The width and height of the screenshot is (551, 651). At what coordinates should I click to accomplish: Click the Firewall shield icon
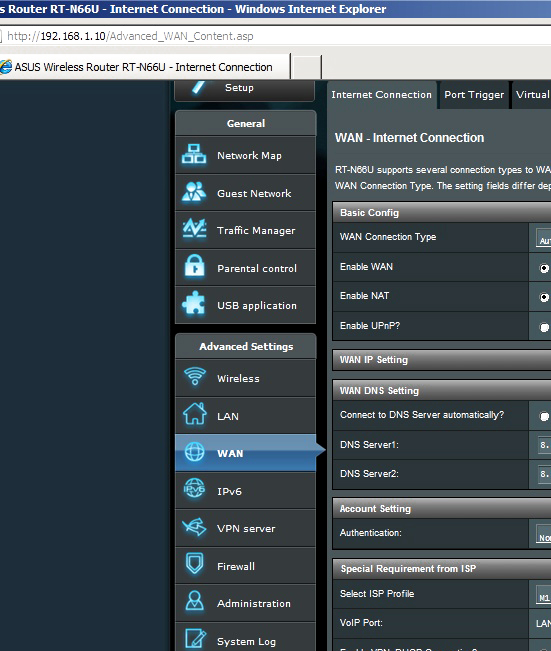194,564
